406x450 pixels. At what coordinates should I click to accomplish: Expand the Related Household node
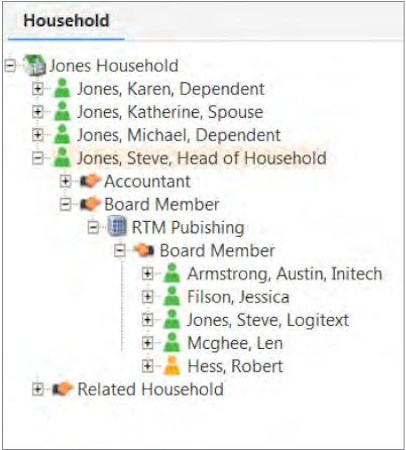tap(38, 389)
